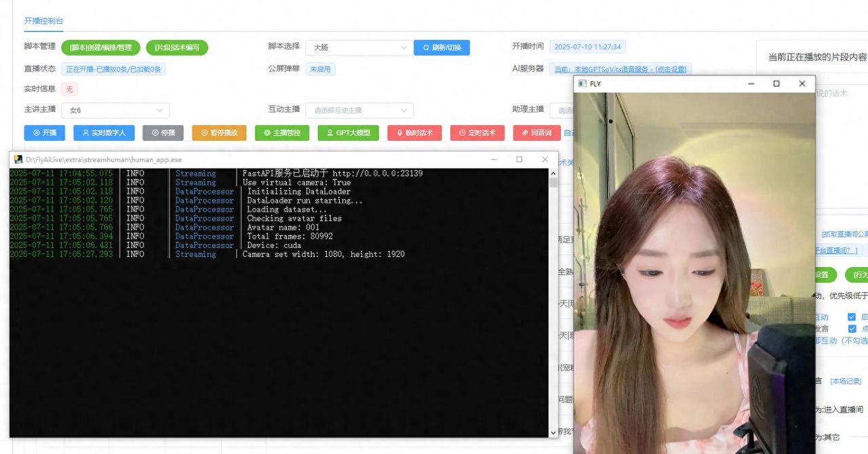
Task: Click the console scrollbar down arrow
Action: point(553,432)
